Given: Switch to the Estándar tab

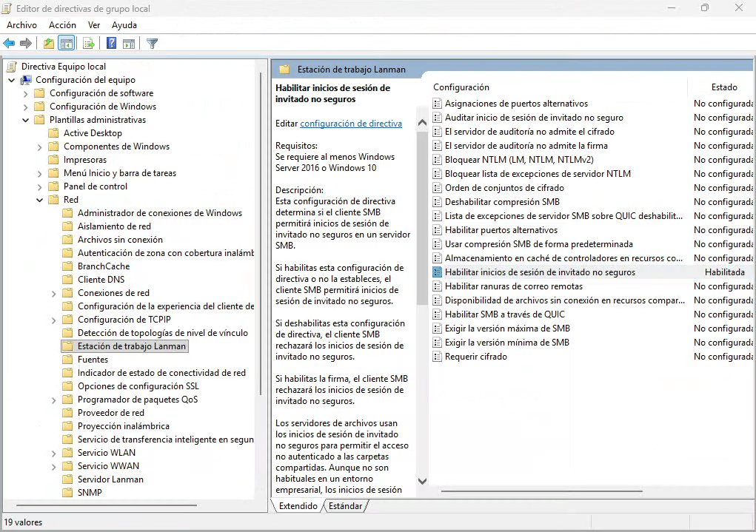Looking at the screenshot, I should coord(345,506).
